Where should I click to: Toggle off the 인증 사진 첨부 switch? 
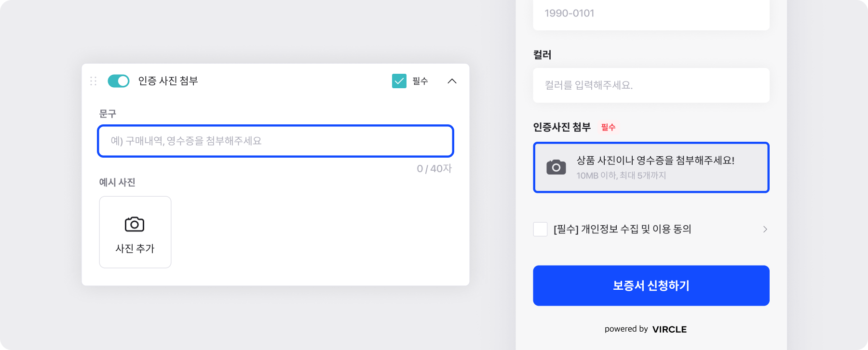[119, 81]
